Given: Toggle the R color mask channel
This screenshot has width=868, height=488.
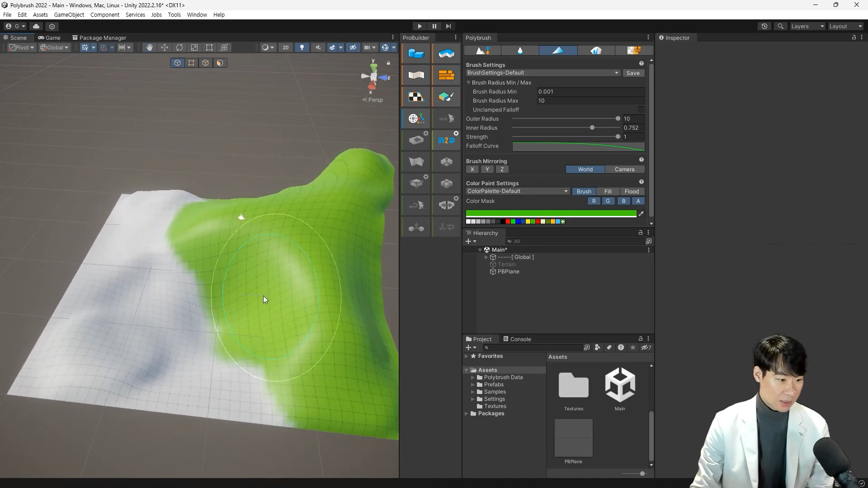Looking at the screenshot, I should (x=594, y=201).
